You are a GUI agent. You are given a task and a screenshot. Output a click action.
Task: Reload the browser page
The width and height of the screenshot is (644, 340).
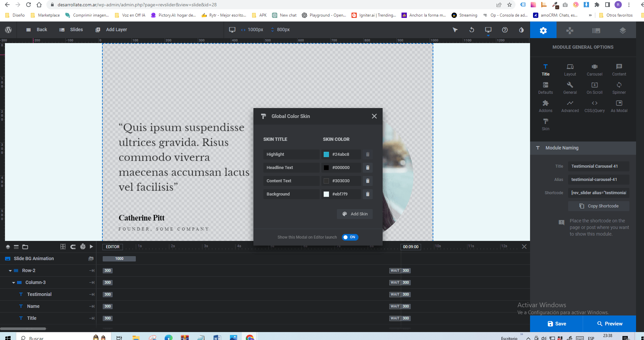(x=28, y=5)
